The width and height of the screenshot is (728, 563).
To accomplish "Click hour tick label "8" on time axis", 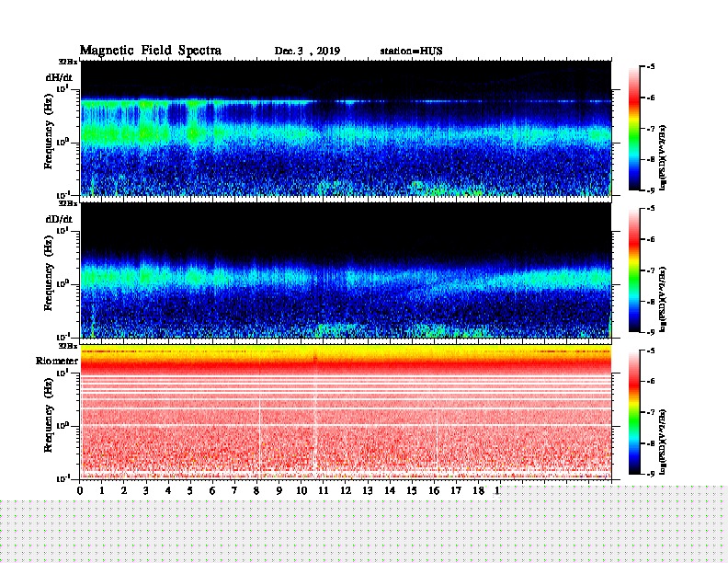I will (256, 490).
